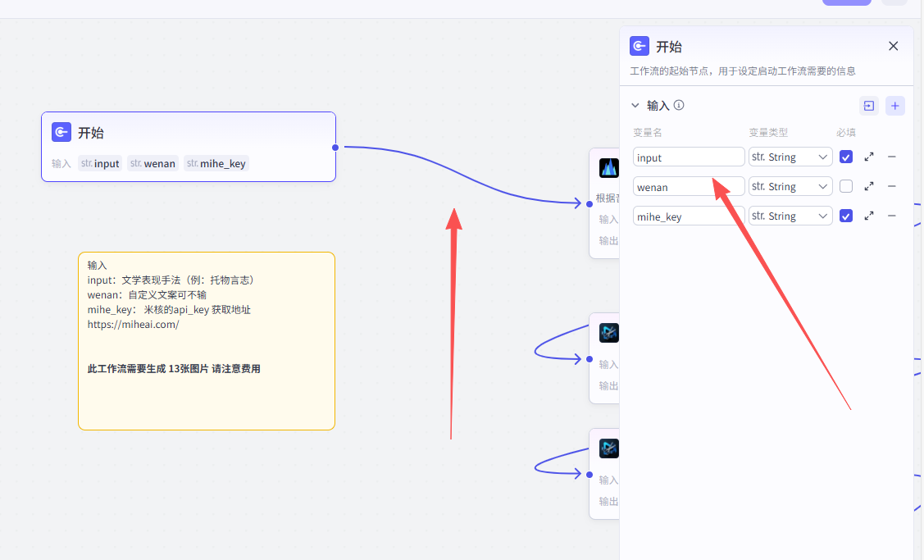Remove the mihe_key variable with its minus icon

click(892, 216)
